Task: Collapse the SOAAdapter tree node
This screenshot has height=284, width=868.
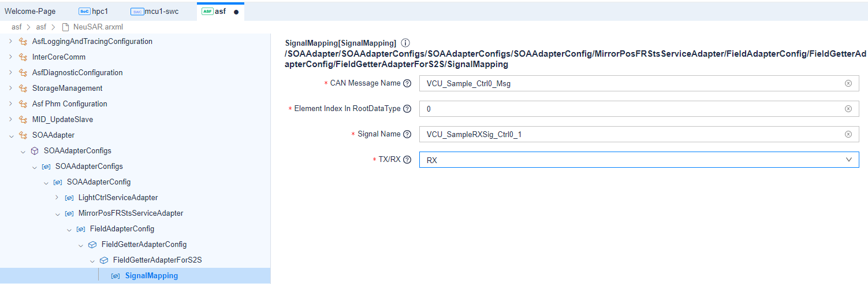Action: coord(10,135)
